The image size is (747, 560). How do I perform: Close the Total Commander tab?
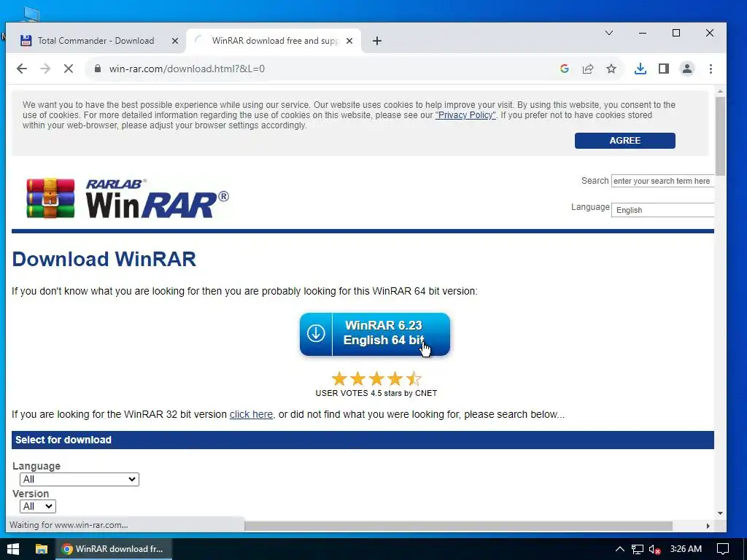point(175,41)
